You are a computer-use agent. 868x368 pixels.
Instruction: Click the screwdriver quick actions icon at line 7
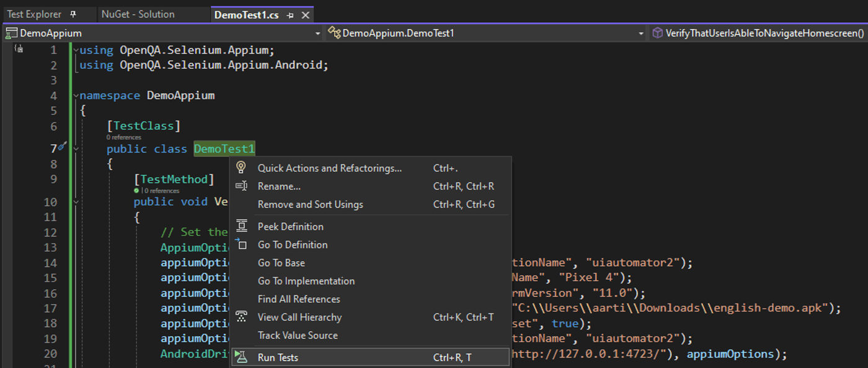coord(62,147)
